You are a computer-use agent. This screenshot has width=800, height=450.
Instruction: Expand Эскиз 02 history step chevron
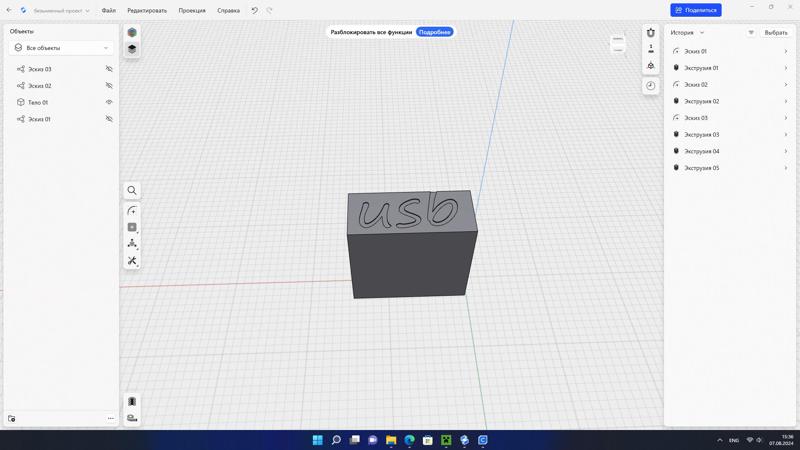[x=786, y=85]
